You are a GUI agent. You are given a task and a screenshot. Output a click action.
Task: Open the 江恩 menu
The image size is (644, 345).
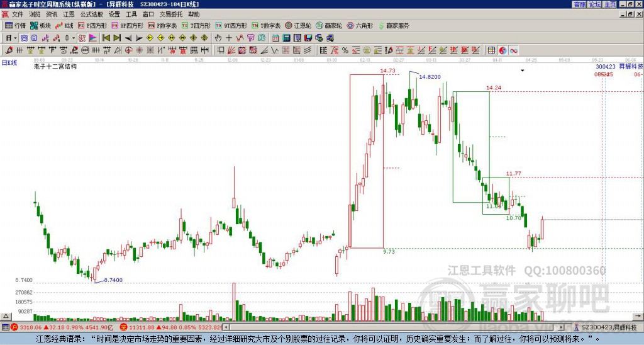click(x=69, y=14)
